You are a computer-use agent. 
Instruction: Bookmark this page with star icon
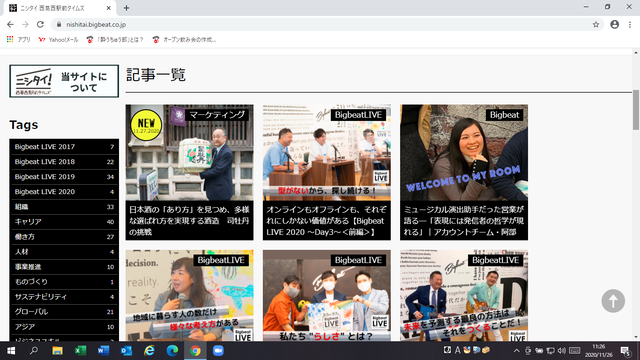tap(596, 24)
